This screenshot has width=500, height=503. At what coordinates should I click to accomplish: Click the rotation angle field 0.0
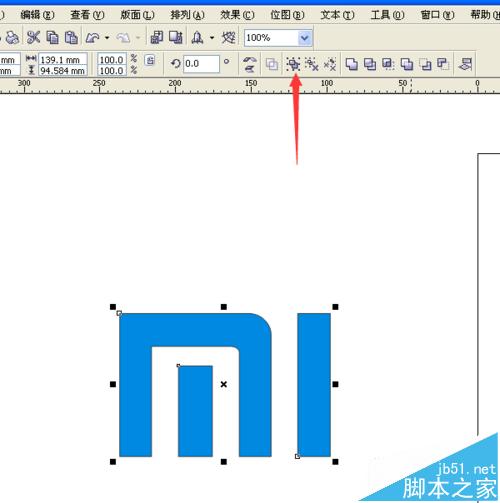(x=201, y=64)
